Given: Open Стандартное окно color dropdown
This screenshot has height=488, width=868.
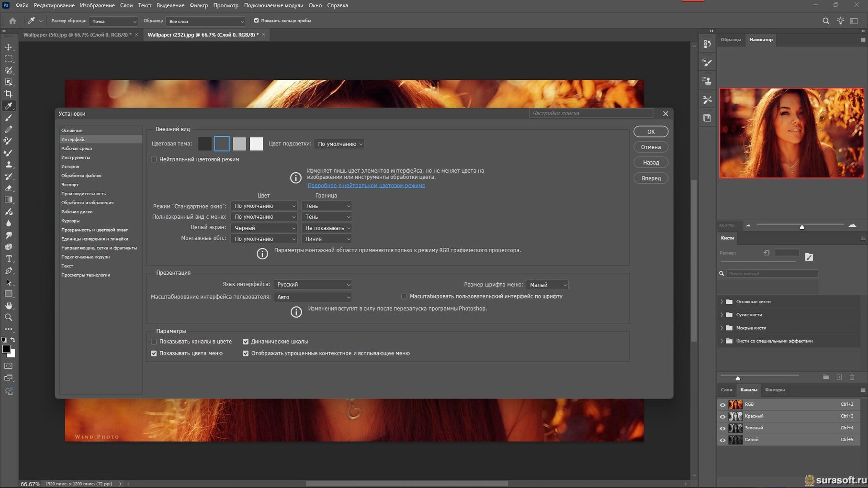Looking at the screenshot, I should [264, 206].
